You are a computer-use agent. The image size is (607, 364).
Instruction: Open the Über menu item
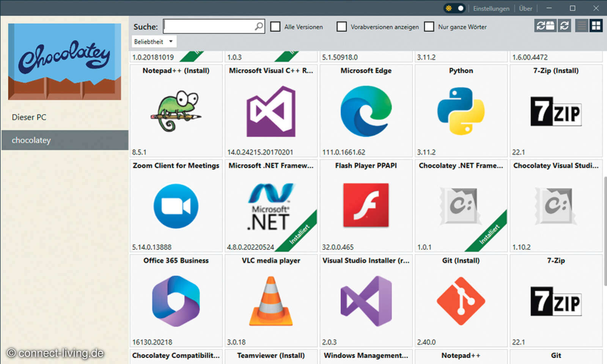(x=526, y=8)
